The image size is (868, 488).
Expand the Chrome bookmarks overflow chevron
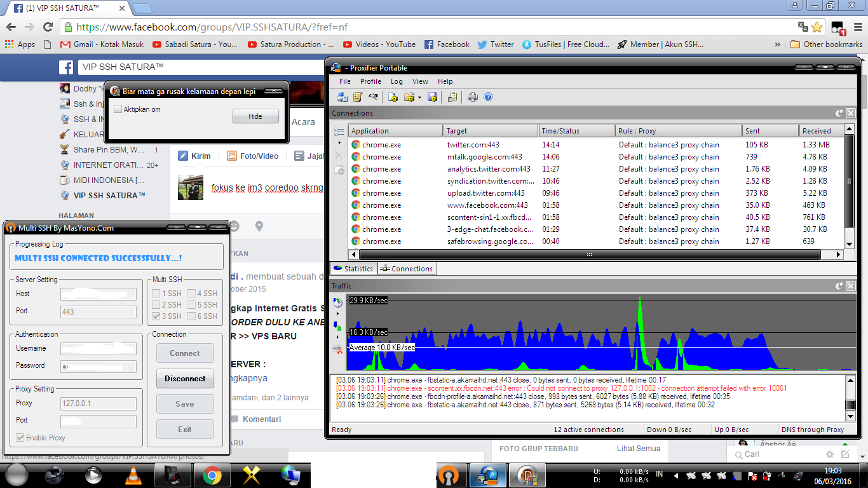pos(778,44)
